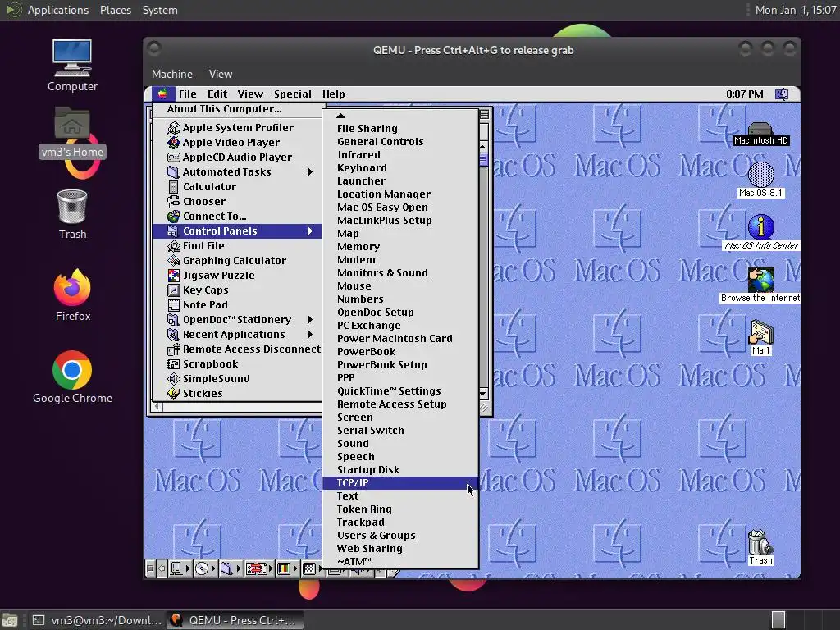Screen dimensions: 840x630
Task: Expand AppleTalk module arrow in Control Strip
Action: coord(188,568)
